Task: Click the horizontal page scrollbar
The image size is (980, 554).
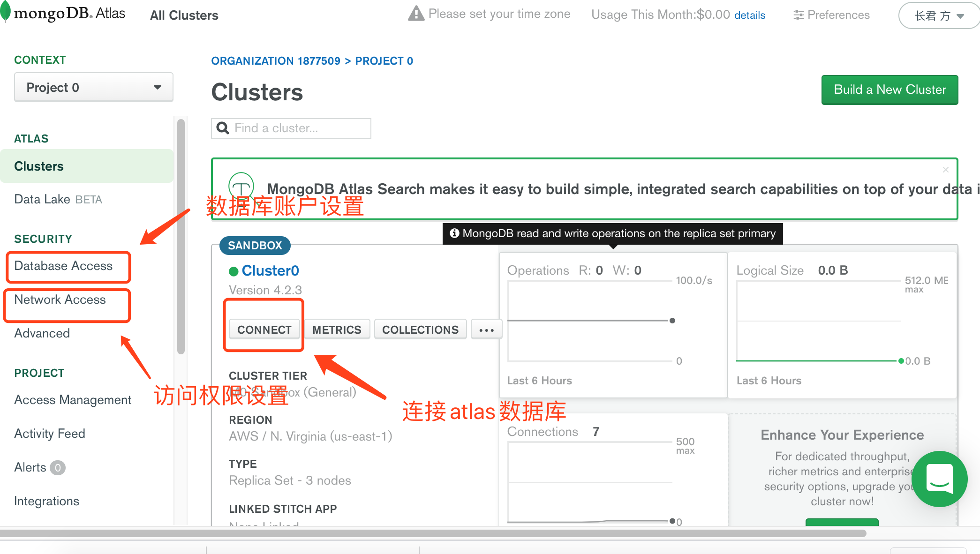Action: (x=433, y=533)
